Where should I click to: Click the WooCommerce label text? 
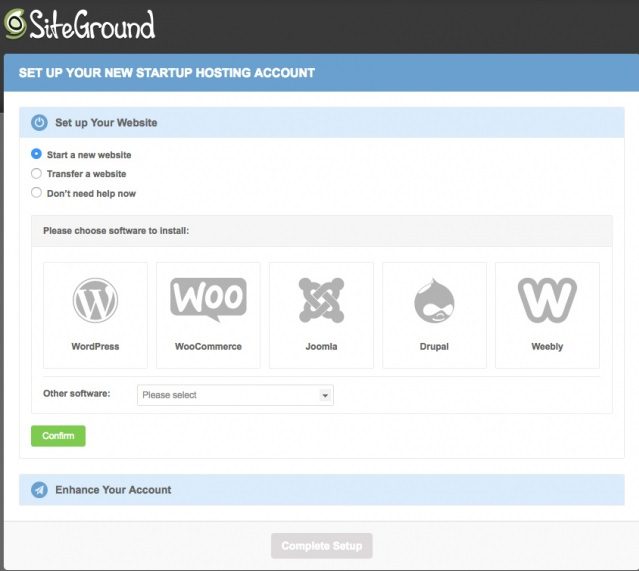coord(208,346)
